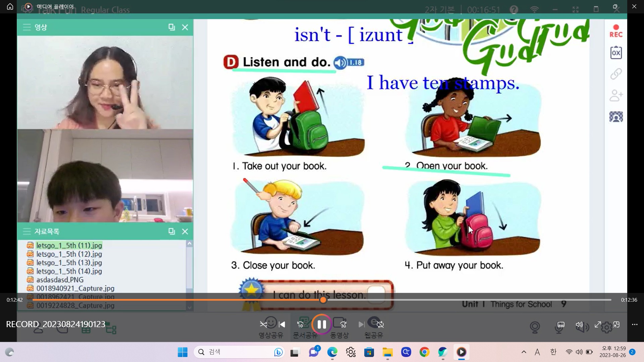Skip forward 30 seconds
Viewport: 644px width, 362px height.
pyautogui.click(x=343, y=324)
